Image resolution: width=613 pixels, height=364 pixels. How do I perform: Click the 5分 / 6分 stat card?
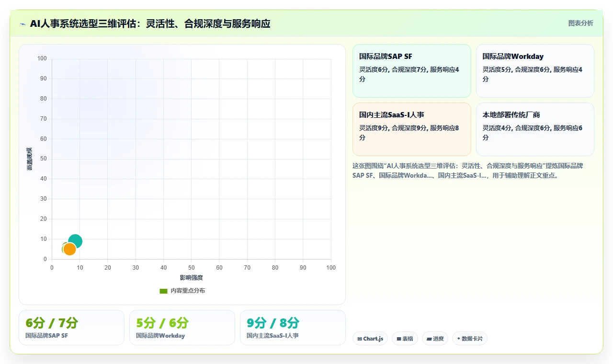click(x=182, y=328)
